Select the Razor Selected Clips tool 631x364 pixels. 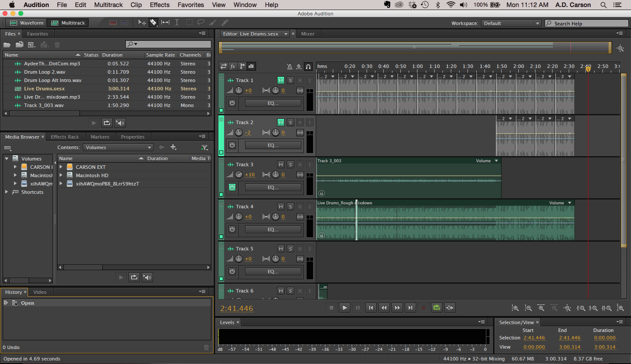[153, 23]
